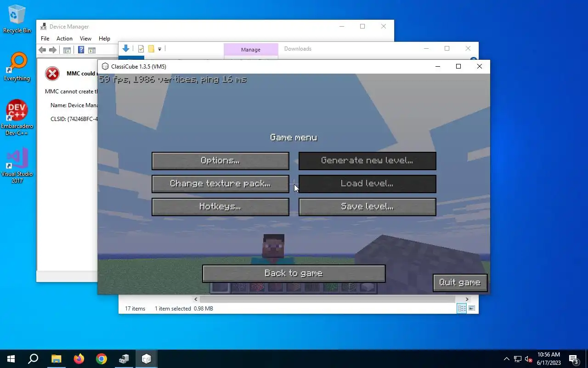The width and height of the screenshot is (588, 368).
Task: Open the File menu in Device Manager
Action: [45, 39]
